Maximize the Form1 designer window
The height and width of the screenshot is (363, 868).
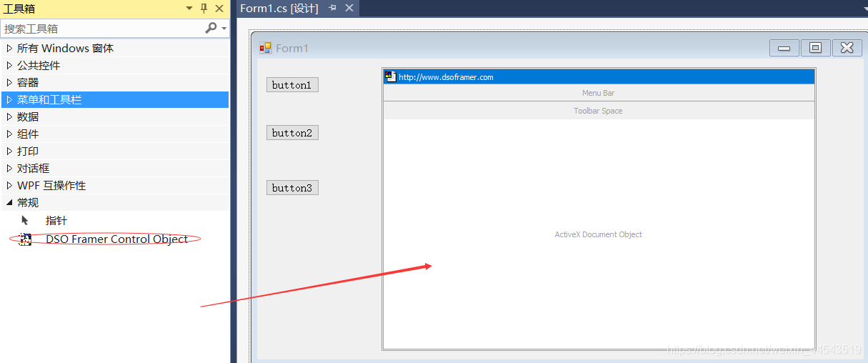815,48
